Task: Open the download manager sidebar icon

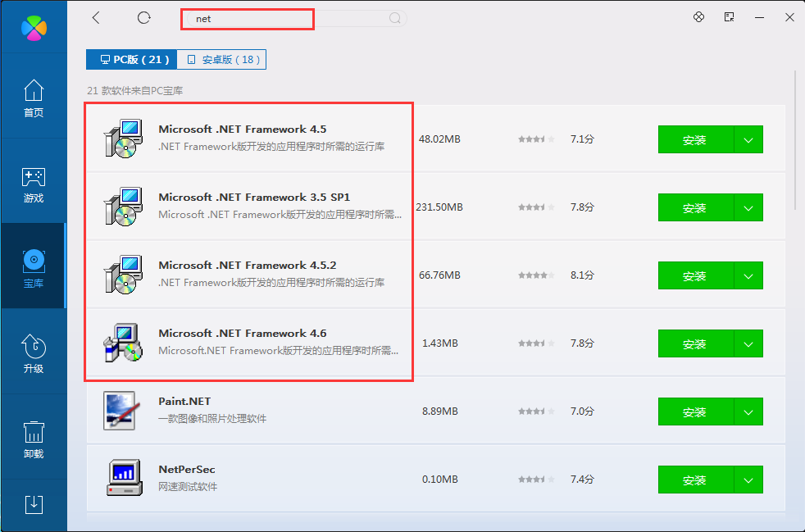Action: coord(34,503)
